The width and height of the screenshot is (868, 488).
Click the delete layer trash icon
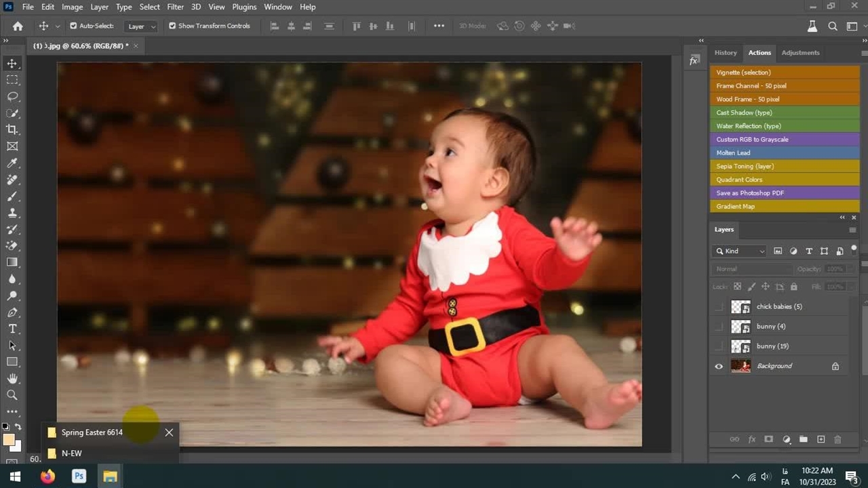point(837,439)
